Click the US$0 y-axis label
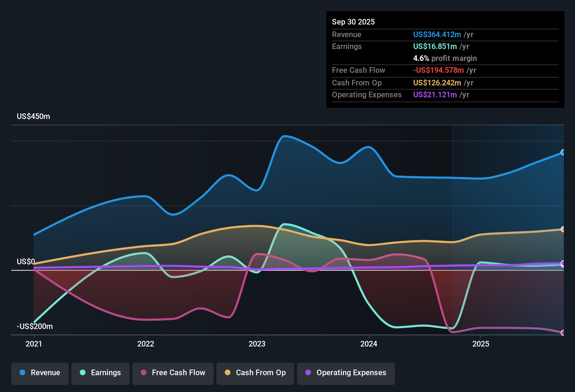Screen dimensions: 575x392 26,262
